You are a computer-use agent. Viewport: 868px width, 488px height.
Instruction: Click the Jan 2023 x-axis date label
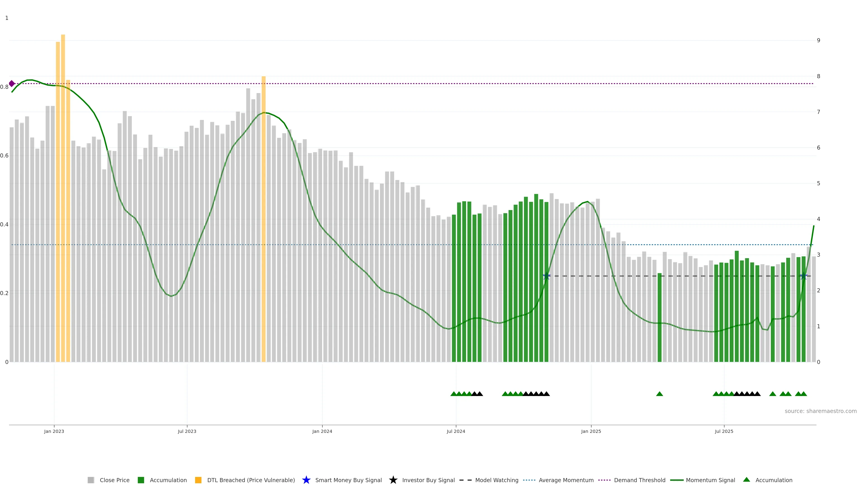tap(54, 431)
